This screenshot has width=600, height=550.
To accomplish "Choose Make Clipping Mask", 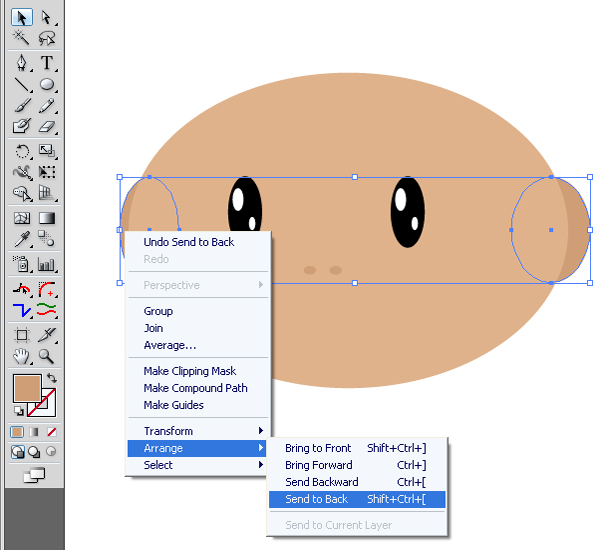I will pos(190,371).
